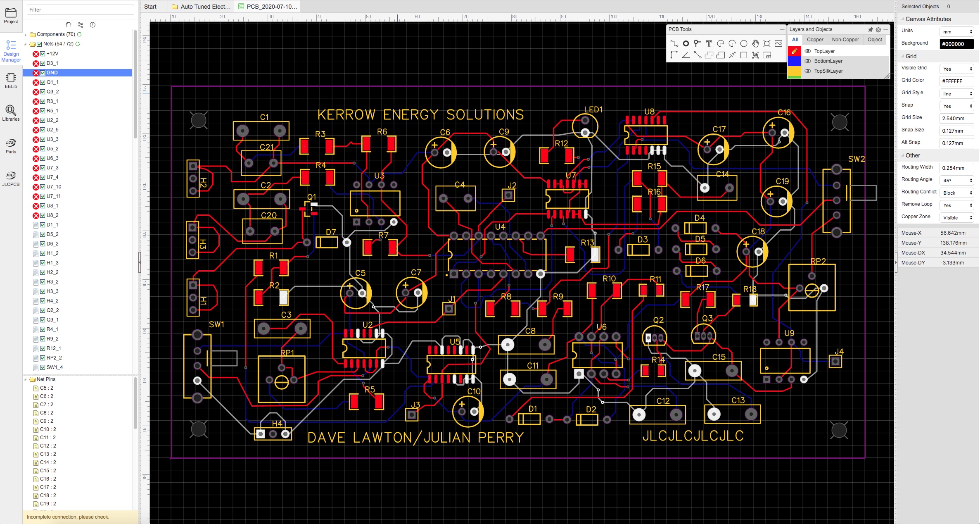Switch to the PCB_2020-07-10... tab
The image size is (980, 524).
point(268,7)
